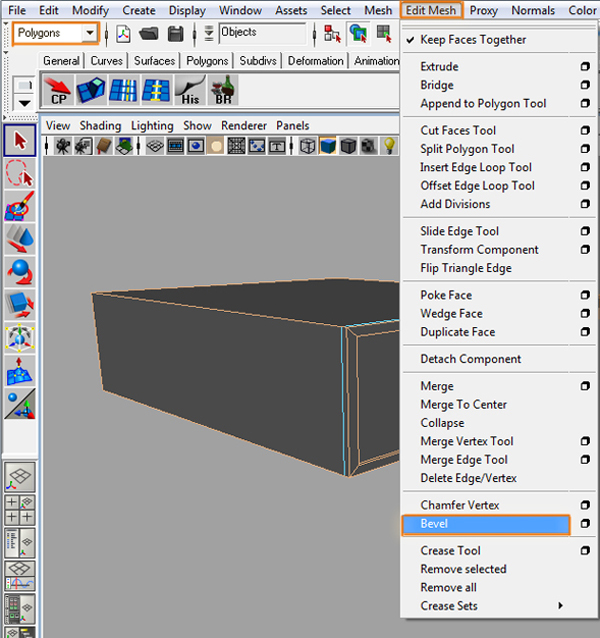The height and width of the screenshot is (638, 600).
Task: Toggle the resolution gate icon
Action: [x=196, y=146]
